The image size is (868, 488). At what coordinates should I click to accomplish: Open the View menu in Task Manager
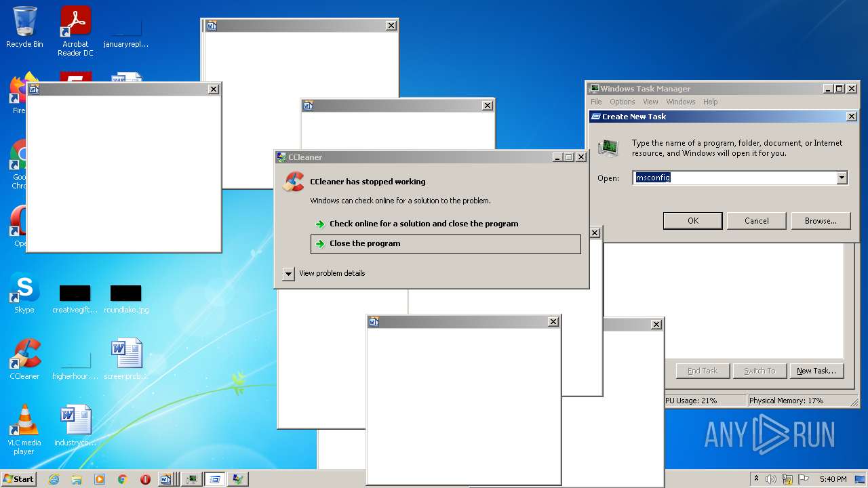pos(650,102)
